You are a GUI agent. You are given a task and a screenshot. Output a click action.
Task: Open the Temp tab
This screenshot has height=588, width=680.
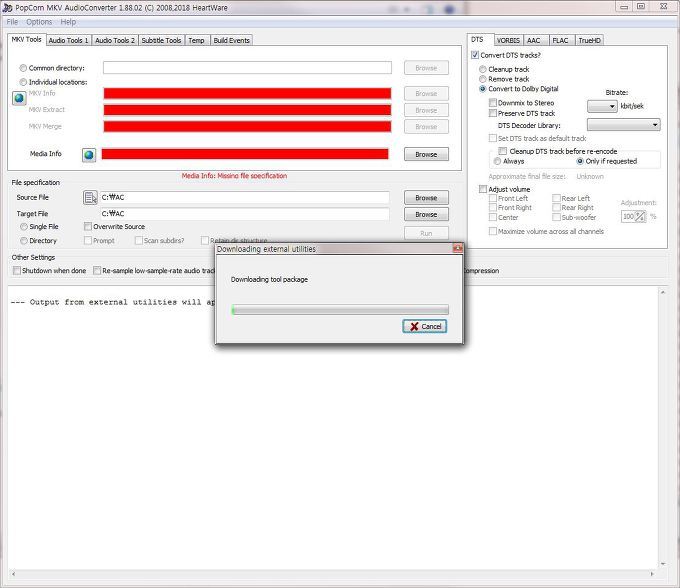196,40
